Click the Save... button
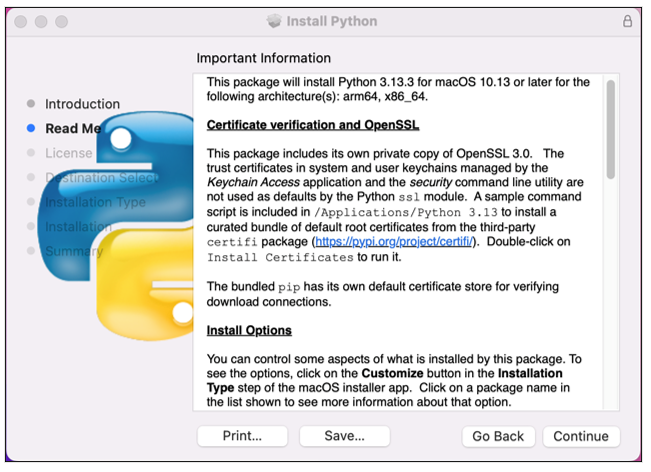 [344, 436]
